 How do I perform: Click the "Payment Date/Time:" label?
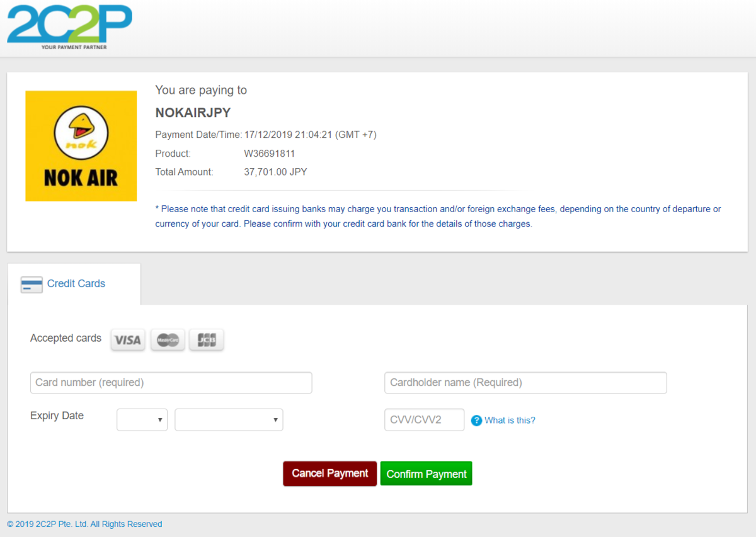coord(198,135)
